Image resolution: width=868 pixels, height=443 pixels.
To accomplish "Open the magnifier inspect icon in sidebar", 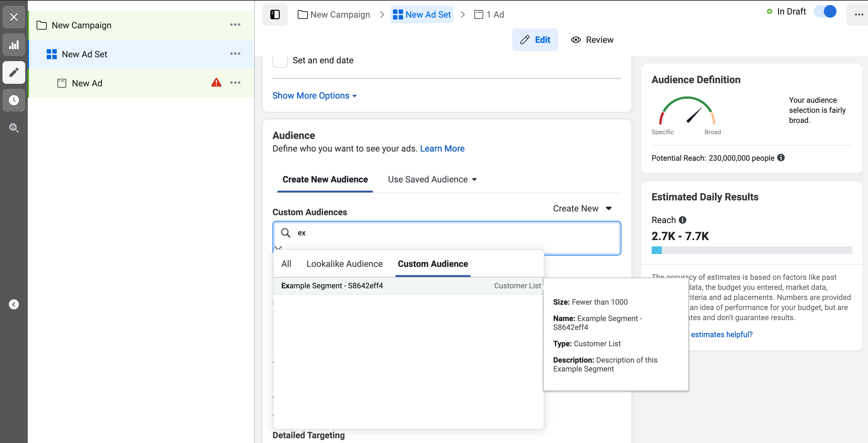I will [x=14, y=128].
